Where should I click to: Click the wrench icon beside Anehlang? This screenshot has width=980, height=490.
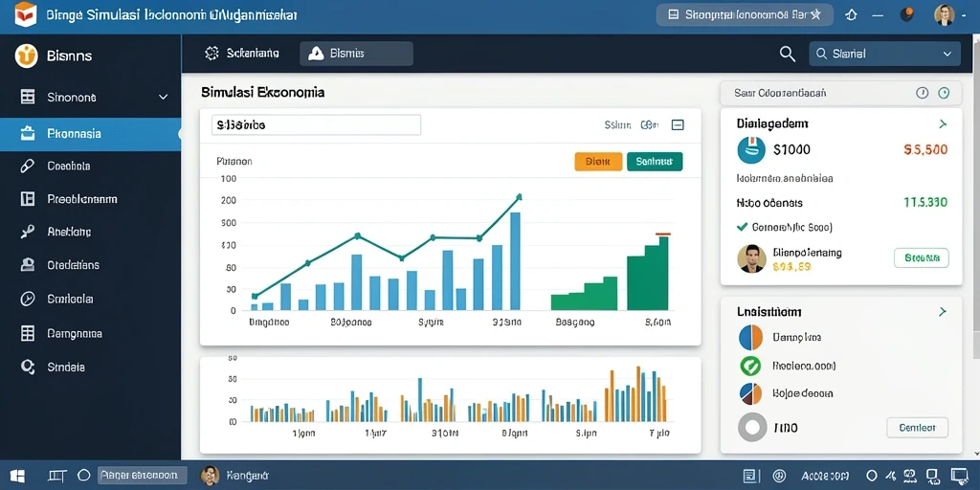click(27, 232)
